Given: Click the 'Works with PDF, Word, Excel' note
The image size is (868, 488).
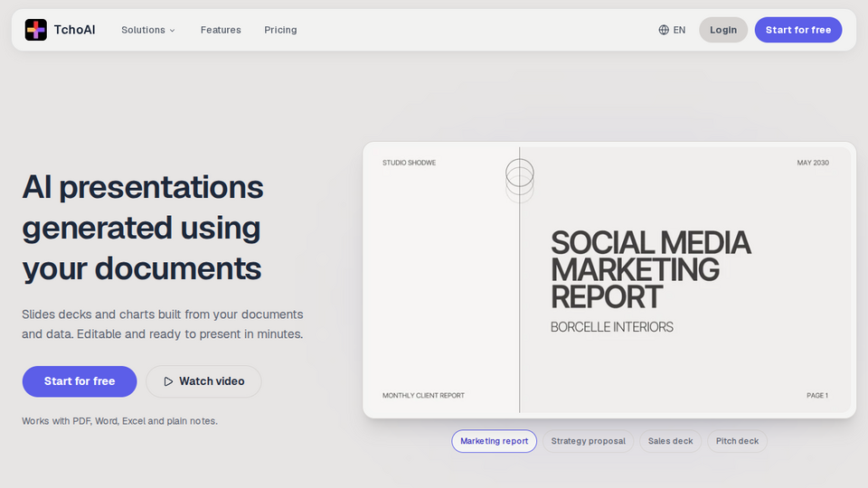Looking at the screenshot, I should tap(119, 421).
